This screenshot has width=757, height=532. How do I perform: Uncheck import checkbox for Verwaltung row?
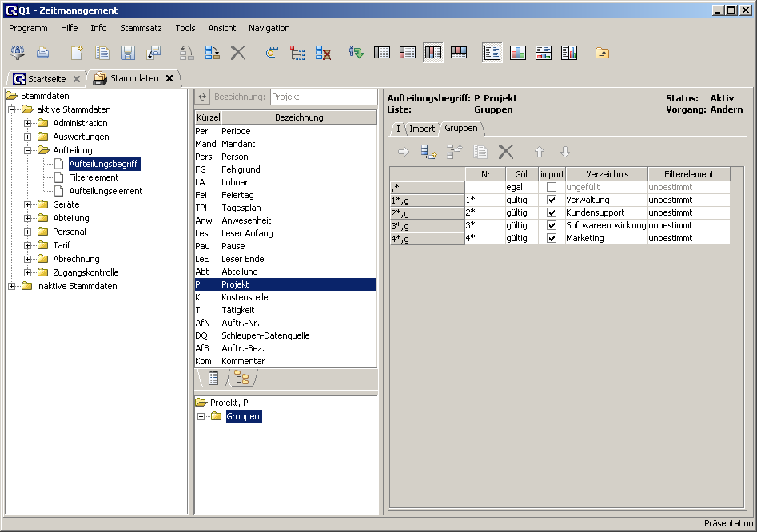[x=551, y=200]
